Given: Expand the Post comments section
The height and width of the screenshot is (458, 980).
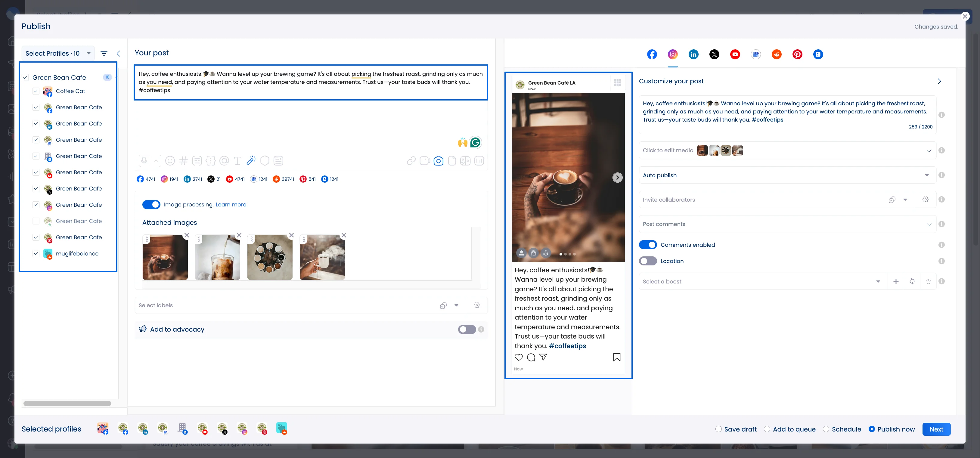Looking at the screenshot, I should point(787,224).
